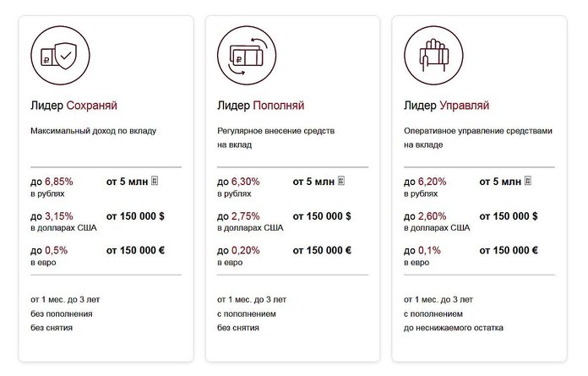The image size is (588, 376).
Task: Click the hand-holding-card icon above Лидер Управляй
Action: tap(433, 56)
